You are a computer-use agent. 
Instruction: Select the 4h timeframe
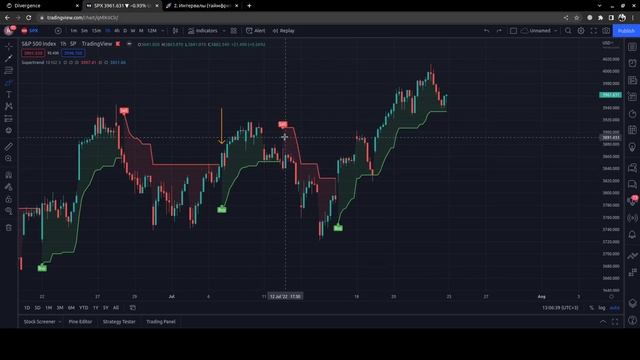coord(117,31)
